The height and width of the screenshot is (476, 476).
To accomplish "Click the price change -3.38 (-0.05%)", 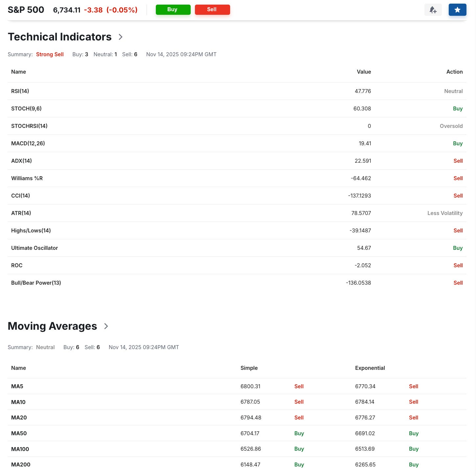I will [x=111, y=10].
